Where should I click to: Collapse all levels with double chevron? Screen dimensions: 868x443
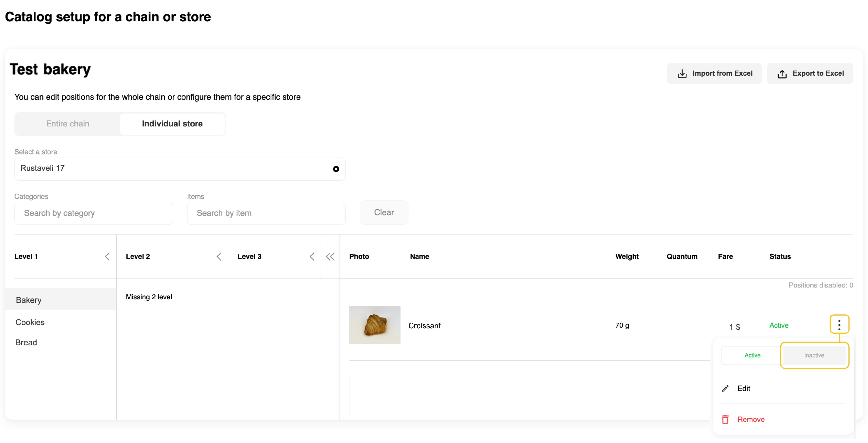[330, 256]
